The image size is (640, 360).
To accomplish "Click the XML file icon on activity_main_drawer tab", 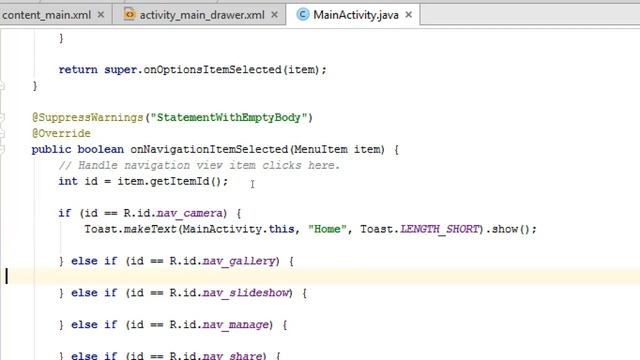I will 129,14.
